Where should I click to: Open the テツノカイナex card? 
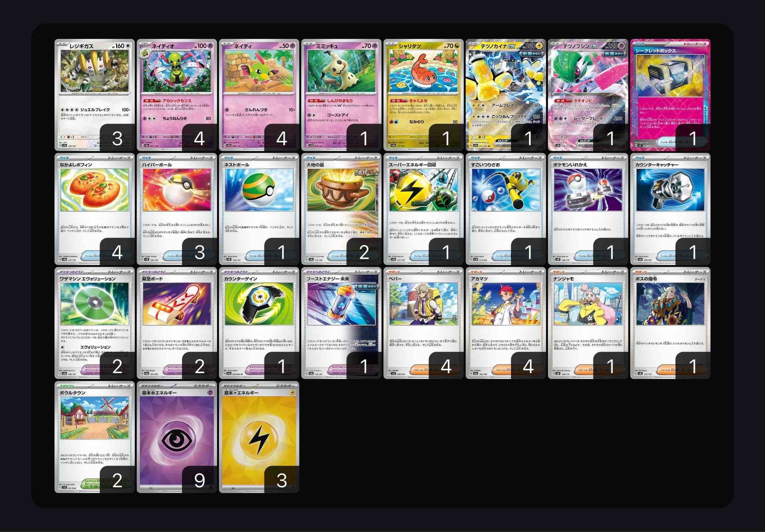pos(506,95)
